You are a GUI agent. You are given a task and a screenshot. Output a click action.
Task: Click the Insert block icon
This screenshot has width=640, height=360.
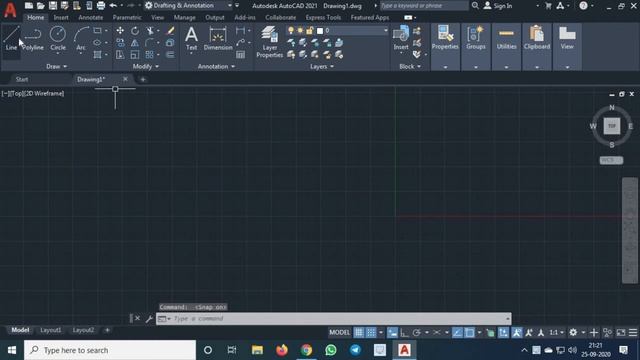pos(401,38)
